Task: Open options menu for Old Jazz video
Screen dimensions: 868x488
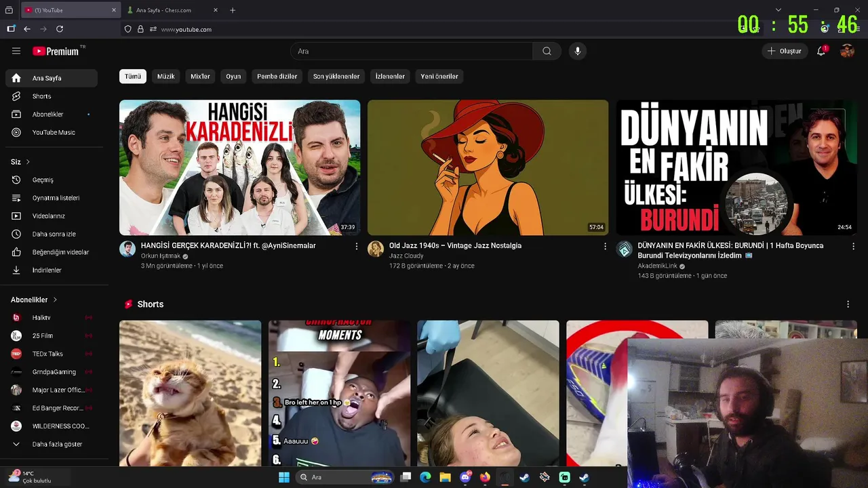Action: point(605,247)
